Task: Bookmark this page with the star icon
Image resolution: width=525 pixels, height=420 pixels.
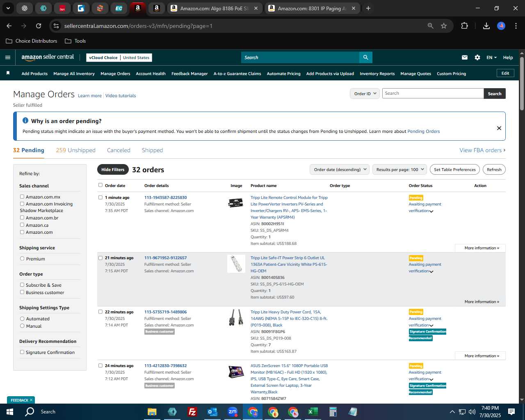Action: click(444, 26)
